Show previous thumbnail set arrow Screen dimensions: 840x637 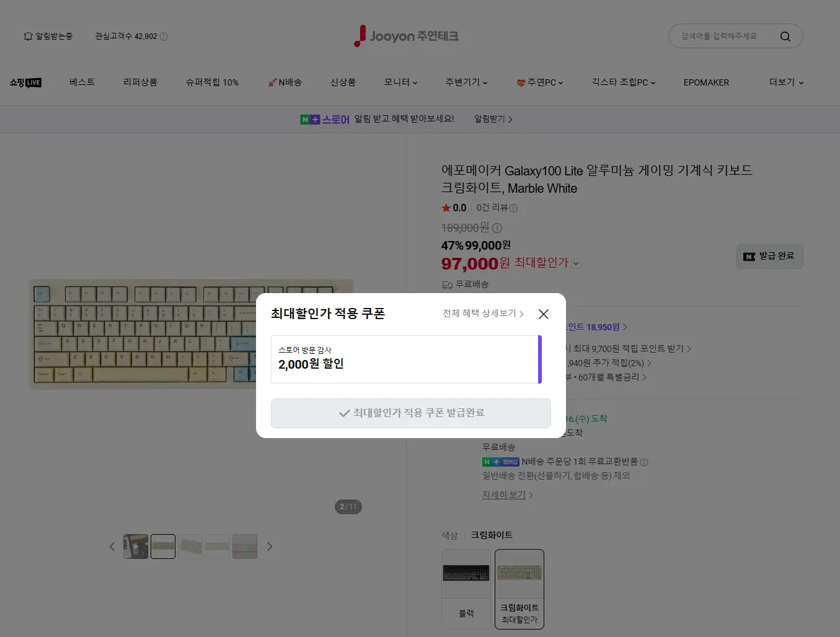[112, 547]
